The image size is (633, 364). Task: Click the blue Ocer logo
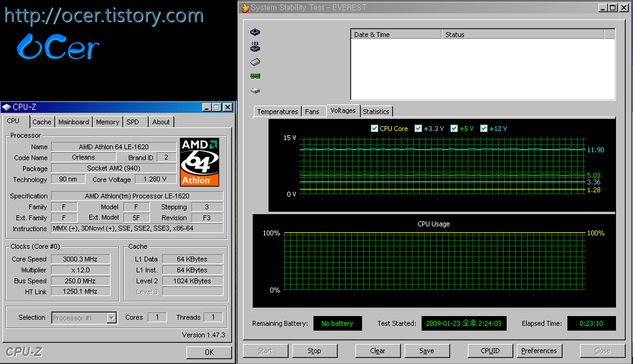(58, 47)
